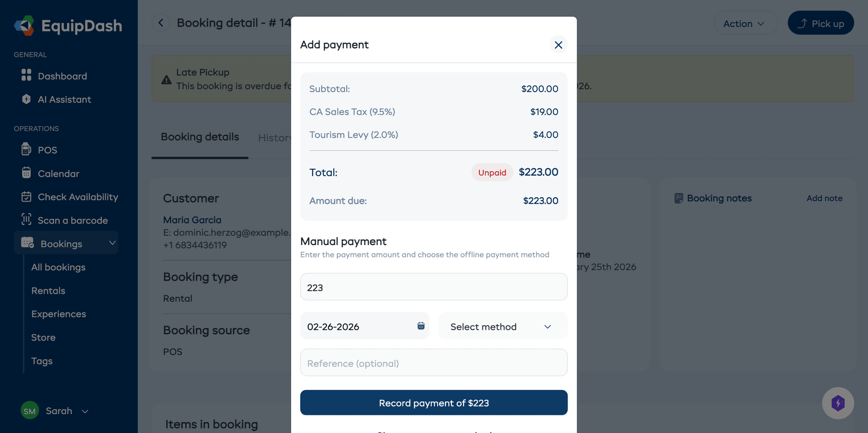The width and height of the screenshot is (868, 433).
Task: Open the calendar picker for the payment date
Action: tap(420, 326)
